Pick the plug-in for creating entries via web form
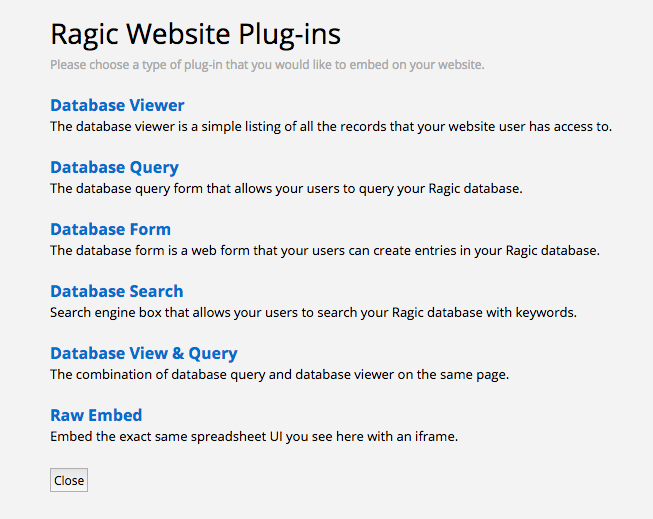Image resolution: width=653 pixels, height=519 pixels. point(110,229)
